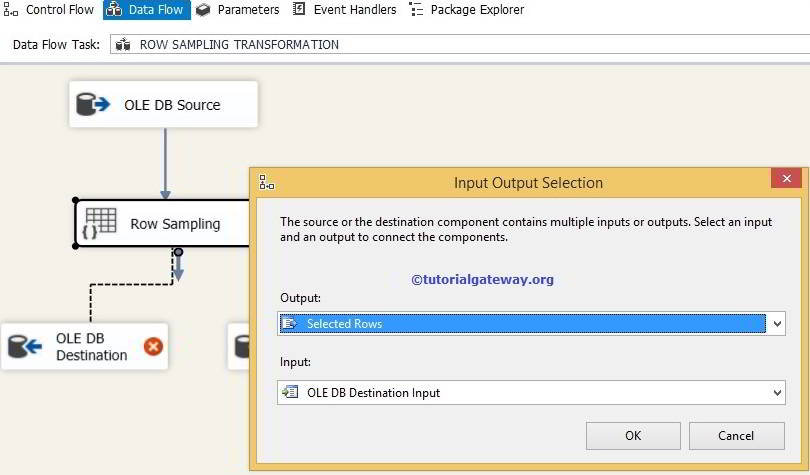
Task: Open the Output dropdown showing Selected Rows
Action: pyautogui.click(x=531, y=324)
